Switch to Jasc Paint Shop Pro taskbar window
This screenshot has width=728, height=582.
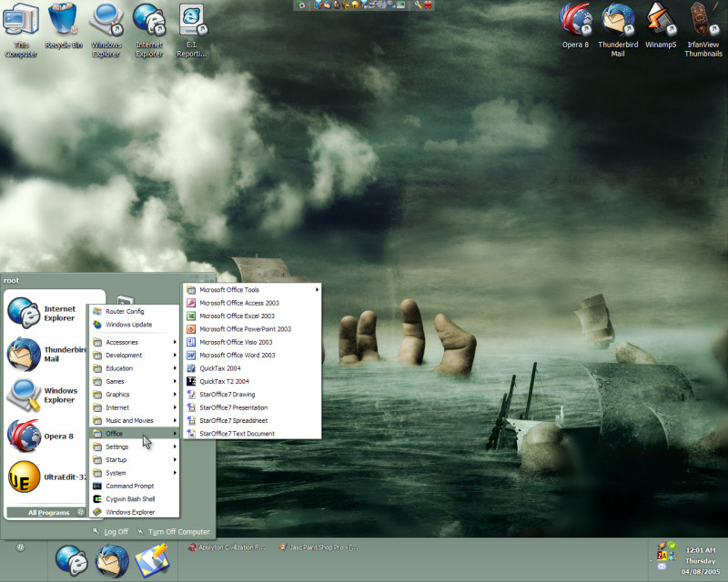click(318, 548)
